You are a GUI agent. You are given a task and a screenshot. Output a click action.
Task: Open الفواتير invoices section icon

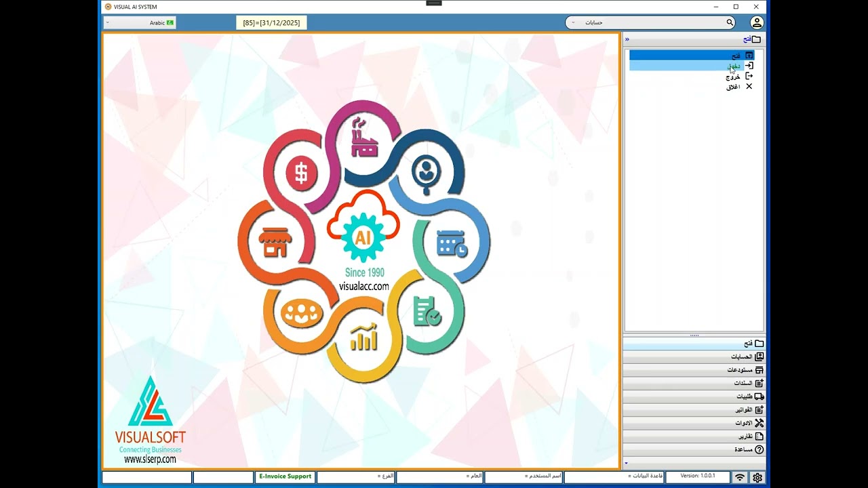(759, 409)
